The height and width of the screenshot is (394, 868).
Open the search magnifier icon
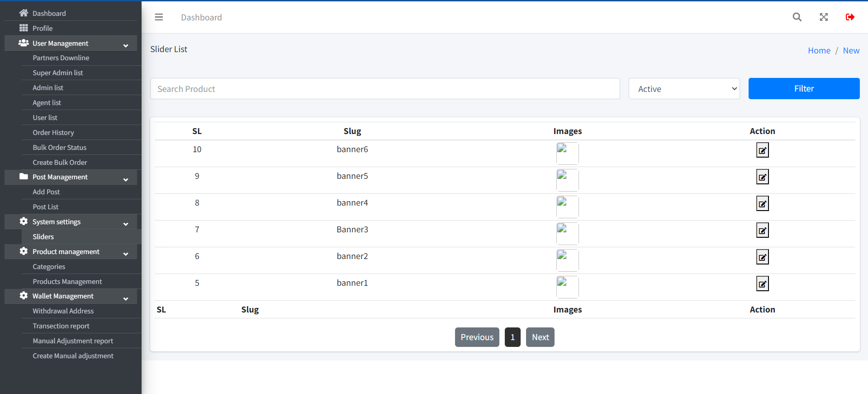click(797, 17)
